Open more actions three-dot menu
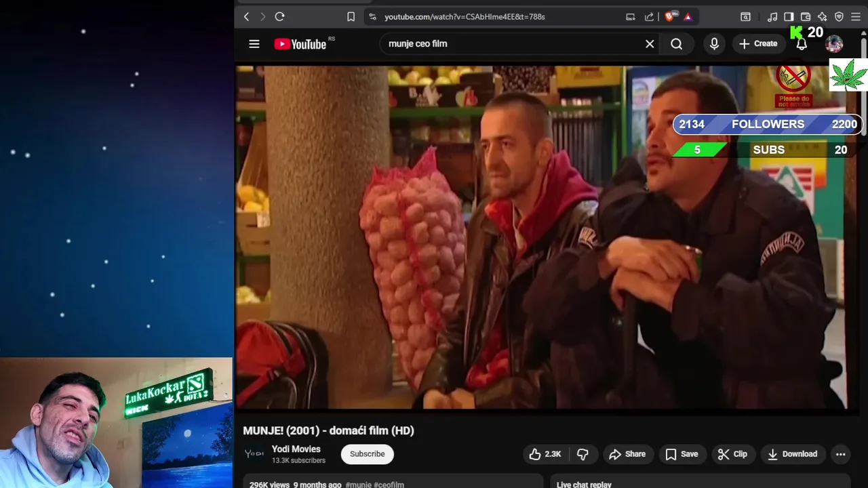The height and width of the screenshot is (488, 868). 841,454
